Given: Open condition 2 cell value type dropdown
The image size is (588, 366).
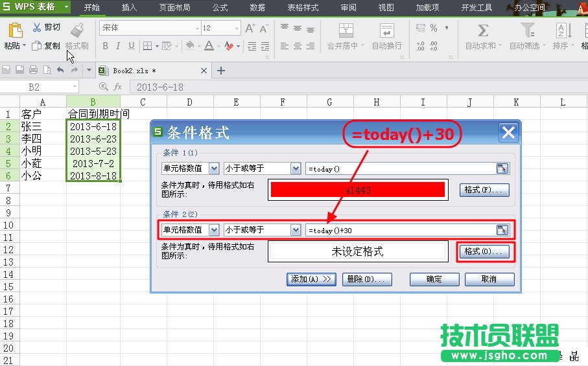Looking at the screenshot, I should coord(214,230).
